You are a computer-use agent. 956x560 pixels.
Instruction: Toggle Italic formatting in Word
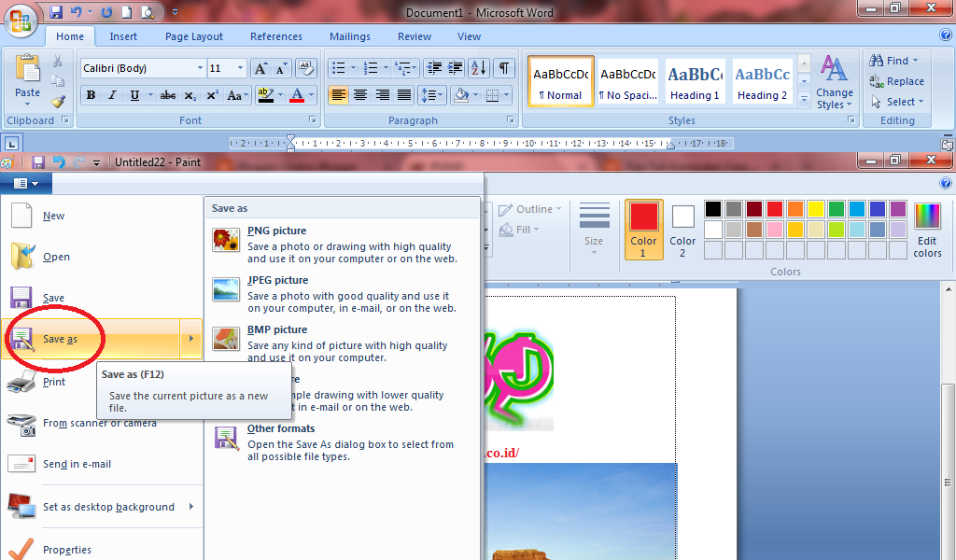[112, 95]
